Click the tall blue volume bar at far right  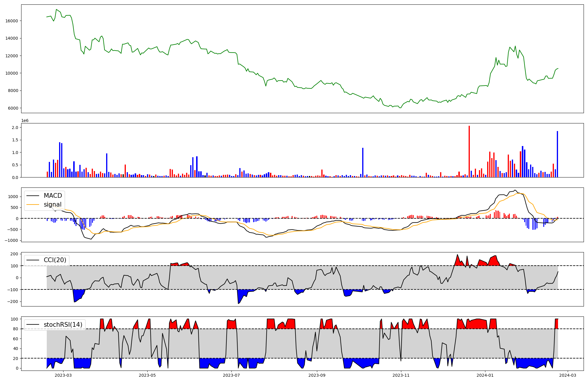pyautogui.click(x=557, y=154)
